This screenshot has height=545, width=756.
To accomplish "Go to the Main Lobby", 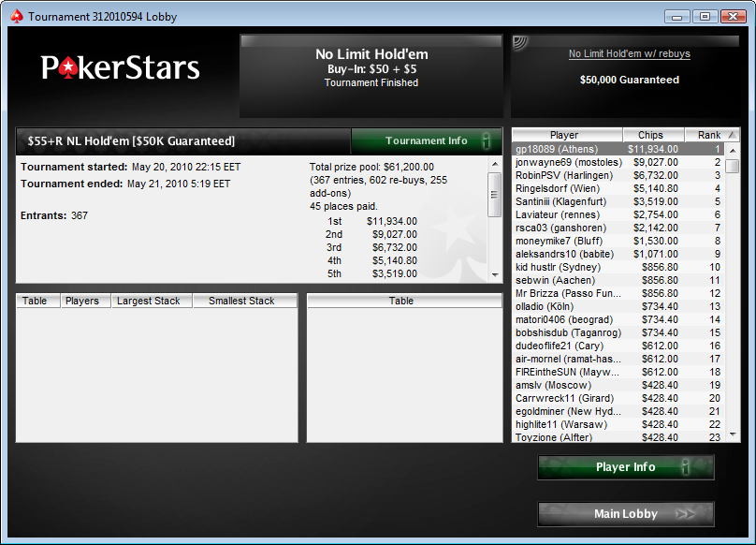I will tap(626, 513).
